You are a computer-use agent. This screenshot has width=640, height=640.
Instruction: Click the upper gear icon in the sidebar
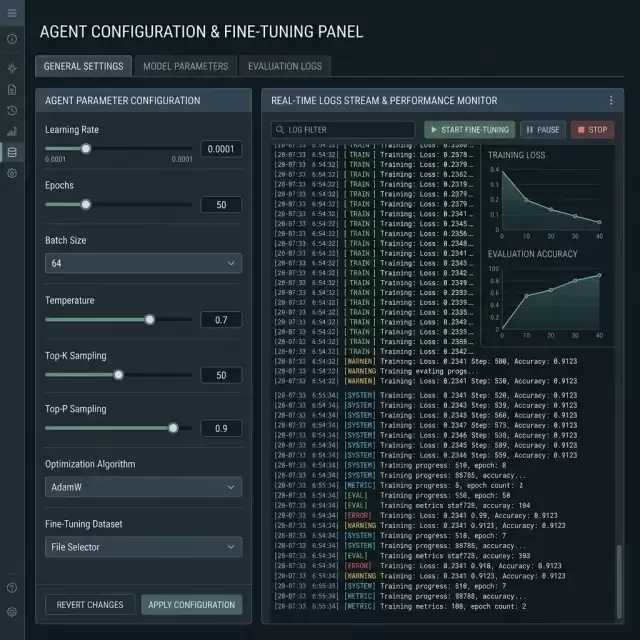click(12, 173)
